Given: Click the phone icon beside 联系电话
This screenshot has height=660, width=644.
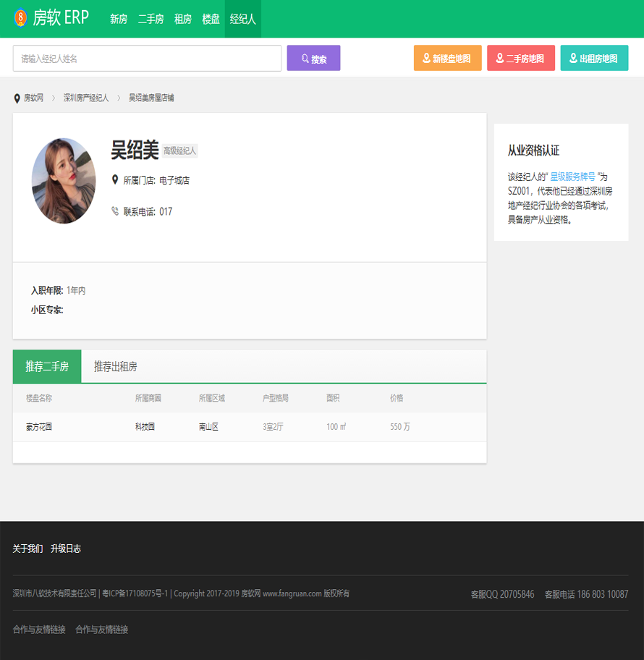Looking at the screenshot, I should (x=114, y=211).
